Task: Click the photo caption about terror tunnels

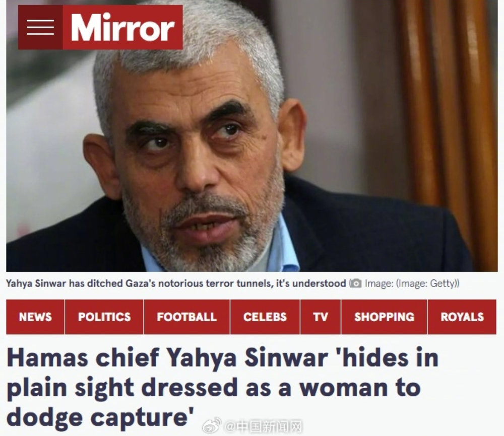Action: (x=176, y=283)
